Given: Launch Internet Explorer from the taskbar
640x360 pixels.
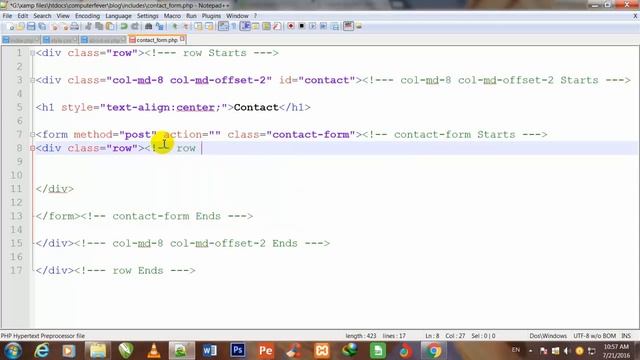Looking at the screenshot, I should point(42,351).
